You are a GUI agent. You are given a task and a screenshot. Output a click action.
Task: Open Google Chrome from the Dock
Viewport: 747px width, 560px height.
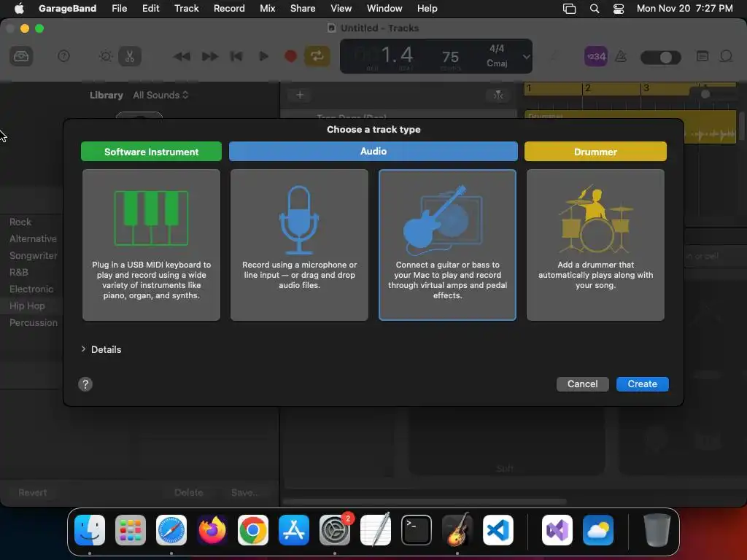(x=253, y=530)
